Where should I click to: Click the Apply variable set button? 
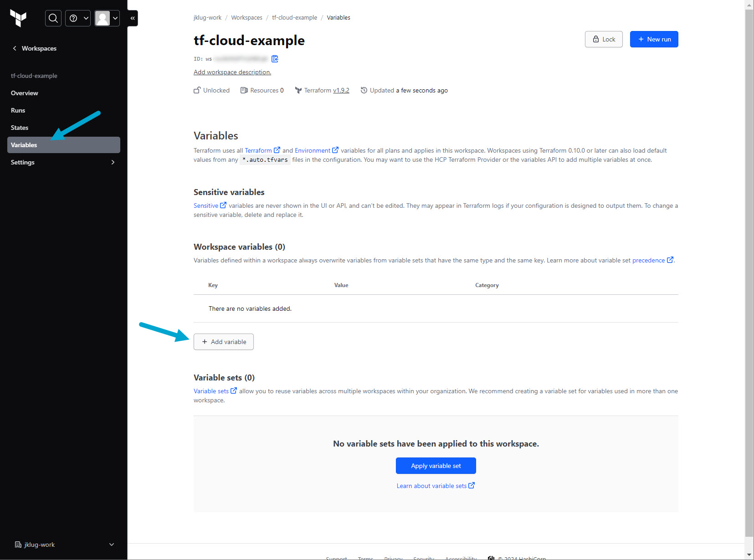(436, 466)
